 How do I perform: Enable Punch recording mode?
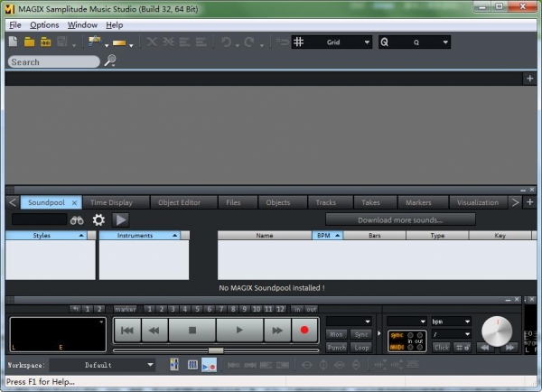(x=336, y=348)
